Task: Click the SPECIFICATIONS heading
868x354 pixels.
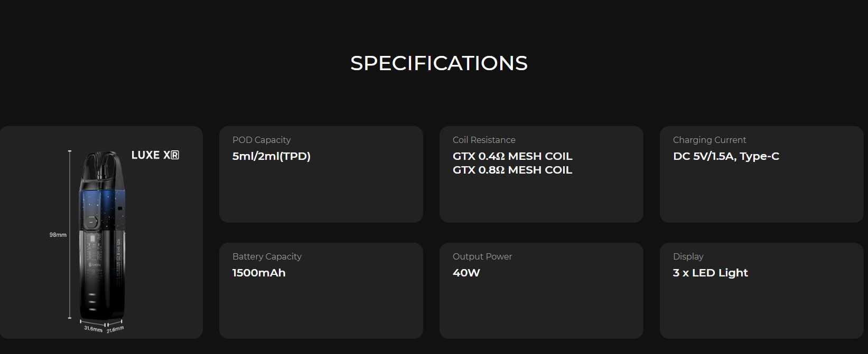Action: coord(438,63)
